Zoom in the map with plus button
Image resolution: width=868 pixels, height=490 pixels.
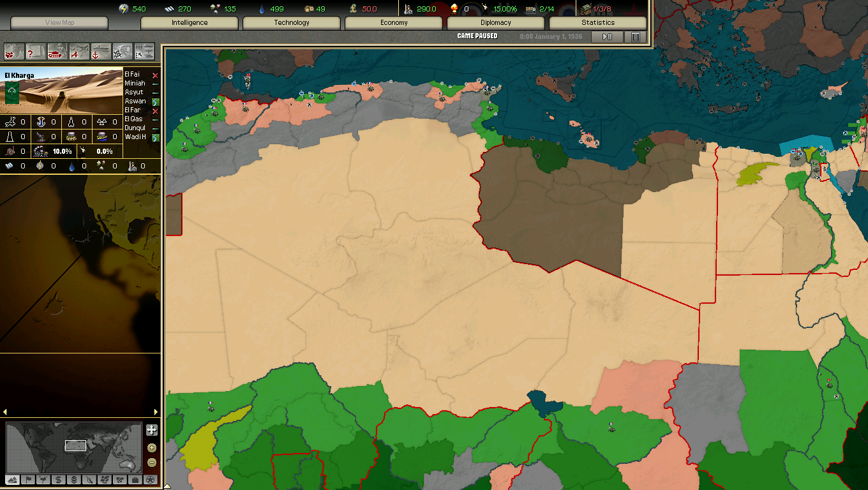coord(152,448)
